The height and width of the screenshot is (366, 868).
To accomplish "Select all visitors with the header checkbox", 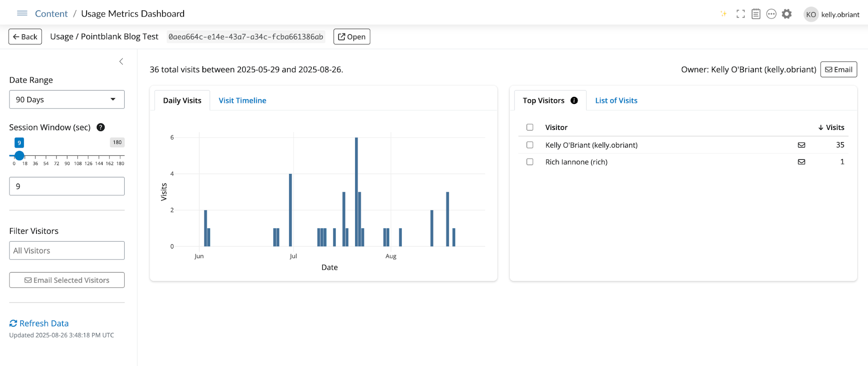I will click(530, 127).
